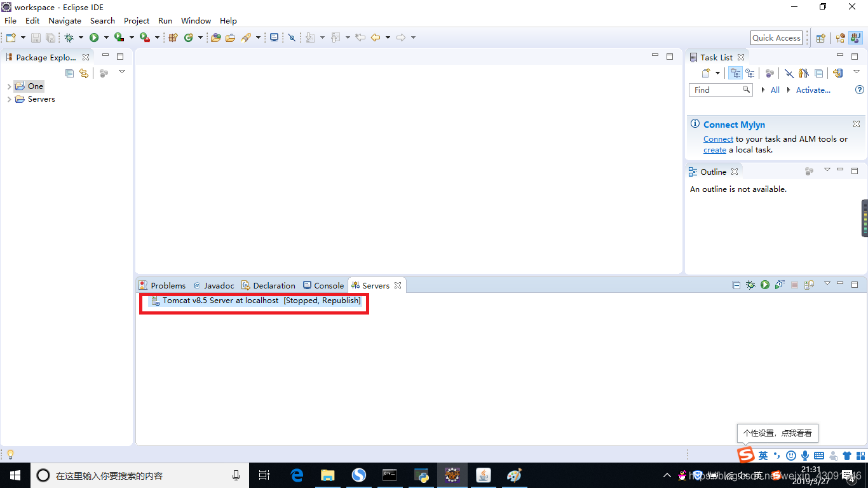Click the All filter link in Task List
868x488 pixels.
tap(775, 90)
